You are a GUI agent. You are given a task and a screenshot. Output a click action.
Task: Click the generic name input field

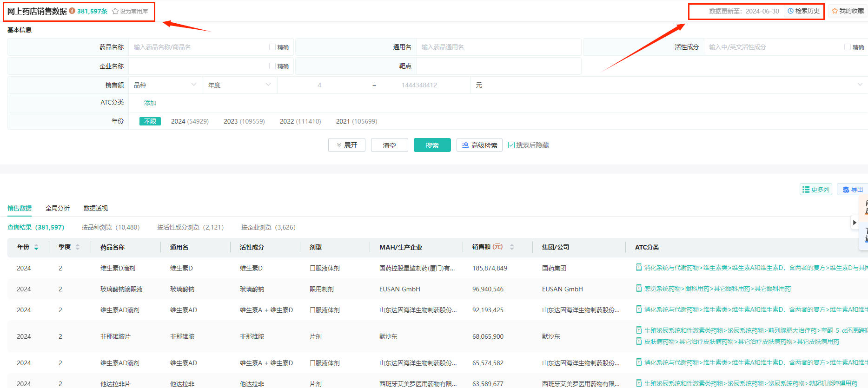click(497, 47)
